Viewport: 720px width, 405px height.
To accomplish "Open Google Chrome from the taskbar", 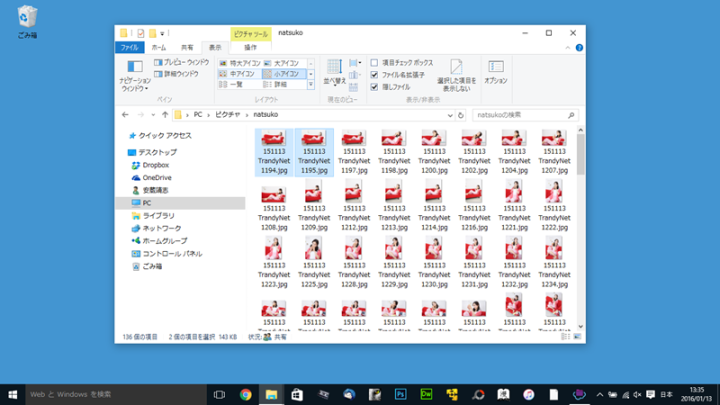I will coord(246,394).
